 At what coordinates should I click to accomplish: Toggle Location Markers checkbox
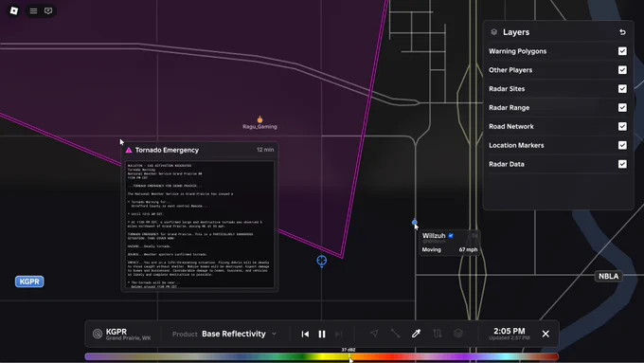622,145
